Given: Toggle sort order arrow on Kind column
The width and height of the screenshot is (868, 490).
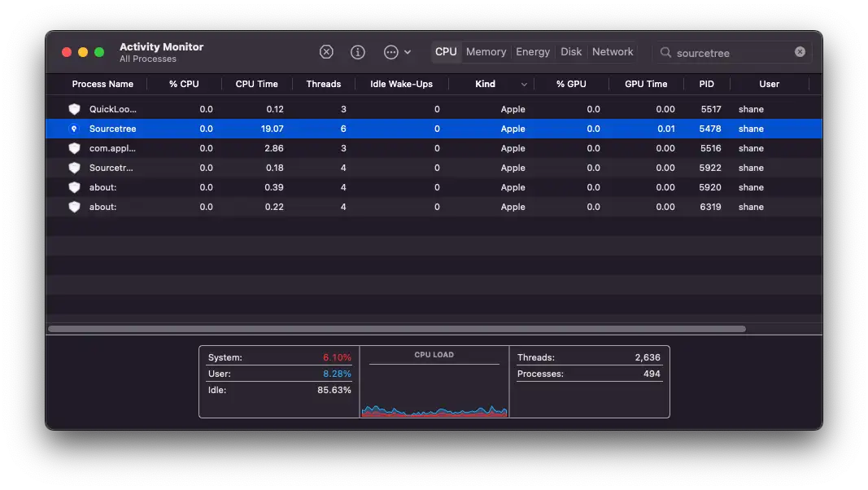Looking at the screenshot, I should tap(524, 85).
